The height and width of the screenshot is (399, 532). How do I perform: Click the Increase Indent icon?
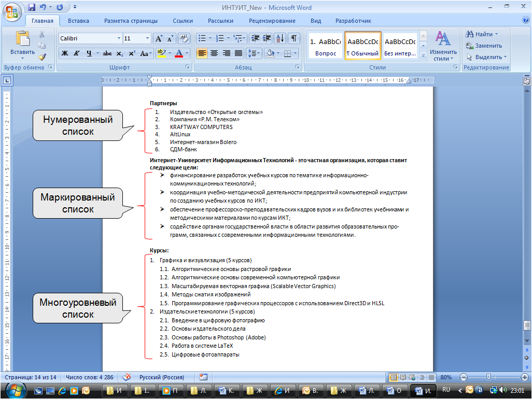tap(267, 38)
